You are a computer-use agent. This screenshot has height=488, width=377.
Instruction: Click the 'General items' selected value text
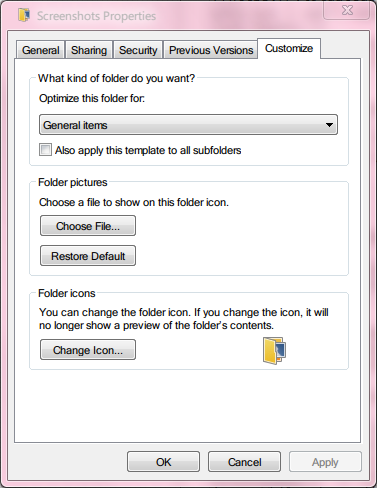click(75, 125)
